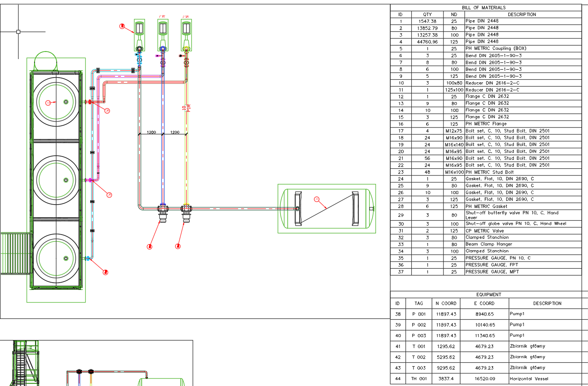The height and width of the screenshot is (386, 588).
Task: Click the crosshair cursor pickbox square
Action: coord(18,32)
